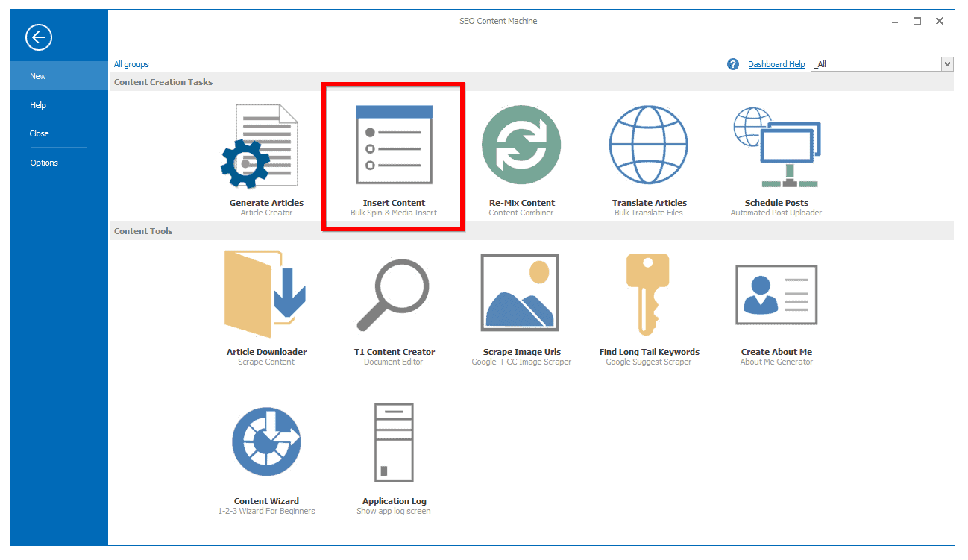Click the blue help question mark icon

tap(733, 64)
